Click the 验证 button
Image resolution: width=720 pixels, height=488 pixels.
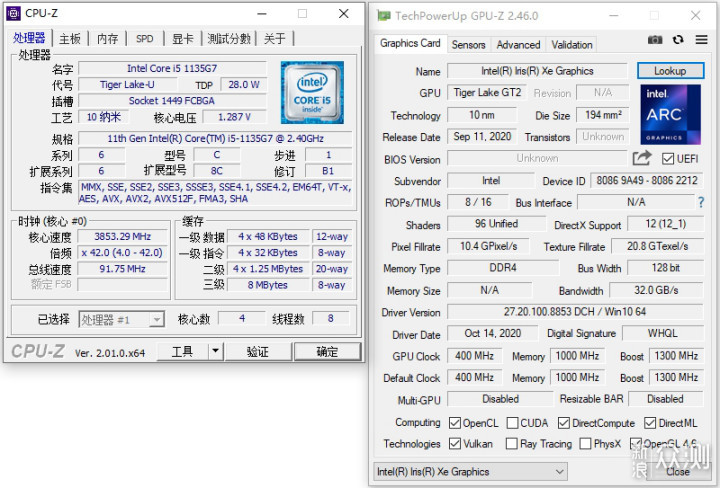pyautogui.click(x=258, y=352)
